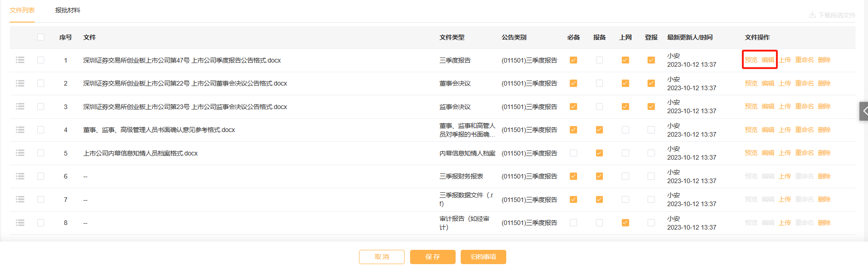Click the 取消 button
This screenshot has width=868, height=271.
point(382,257)
